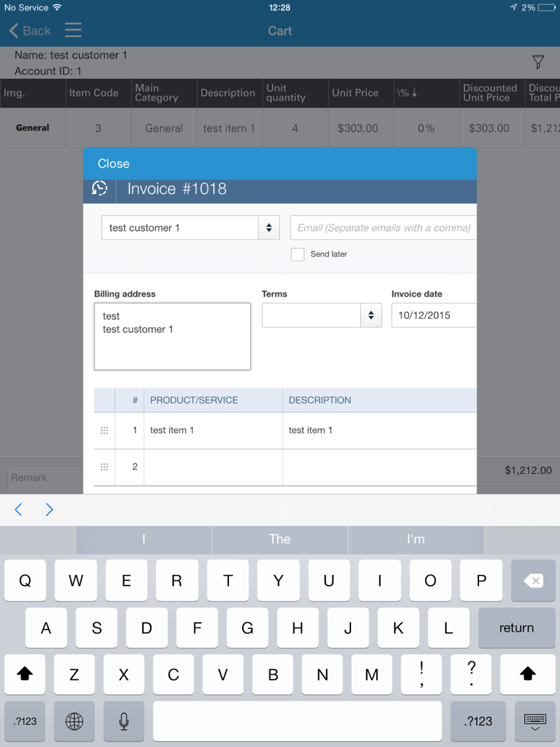
Task: Tap drag handle on row 1
Action: [104, 430]
